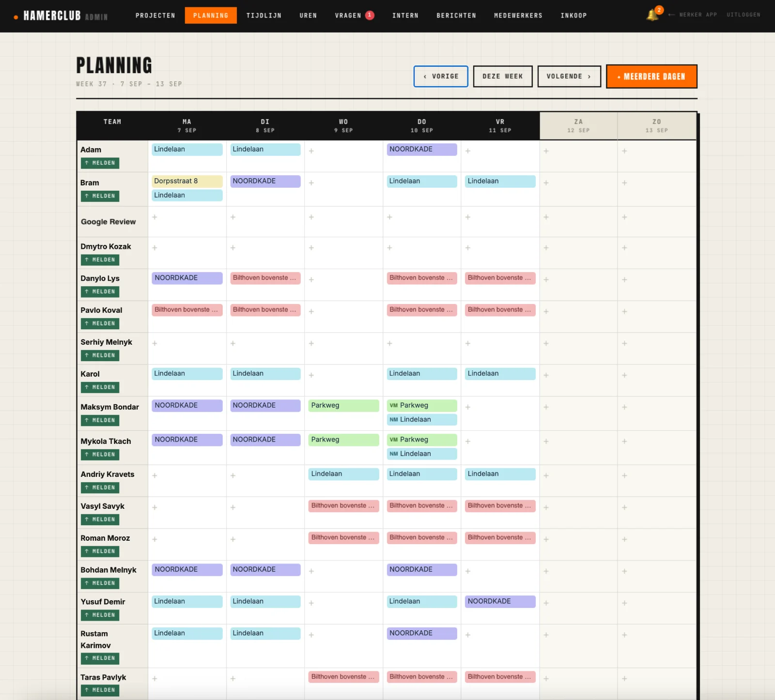Add assignment for Dmytro Kozak on Tuesday
775x700 pixels.
coord(233,248)
